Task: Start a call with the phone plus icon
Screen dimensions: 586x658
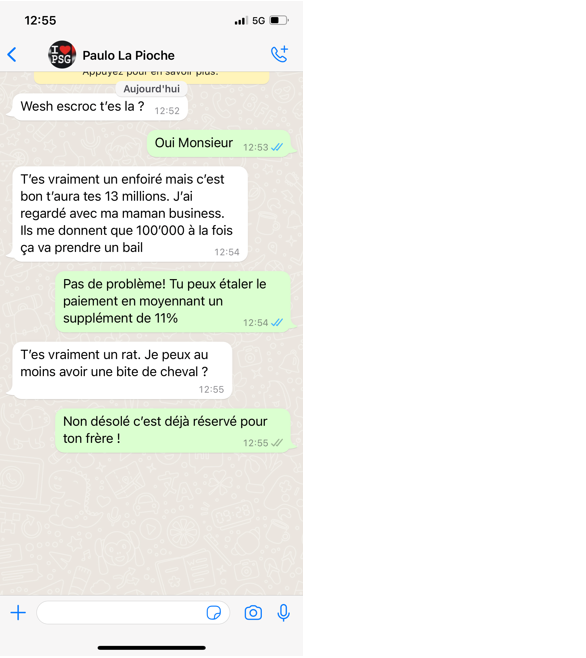Action: 279,54
